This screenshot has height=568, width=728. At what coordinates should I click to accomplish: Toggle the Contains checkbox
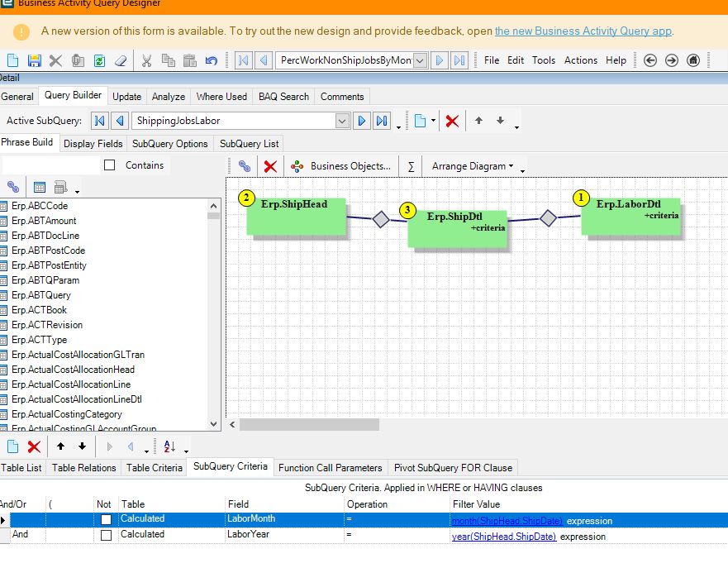pos(110,165)
